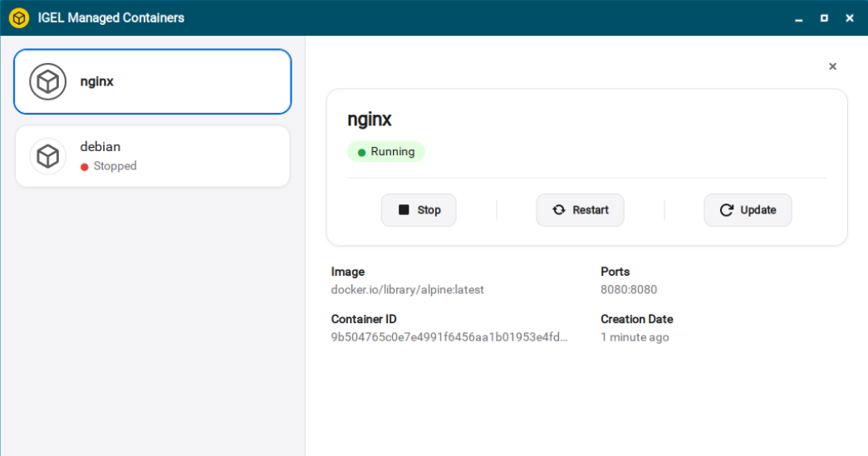The width and height of the screenshot is (868, 456).
Task: Click the nginx heading in details panel
Action: [370, 120]
